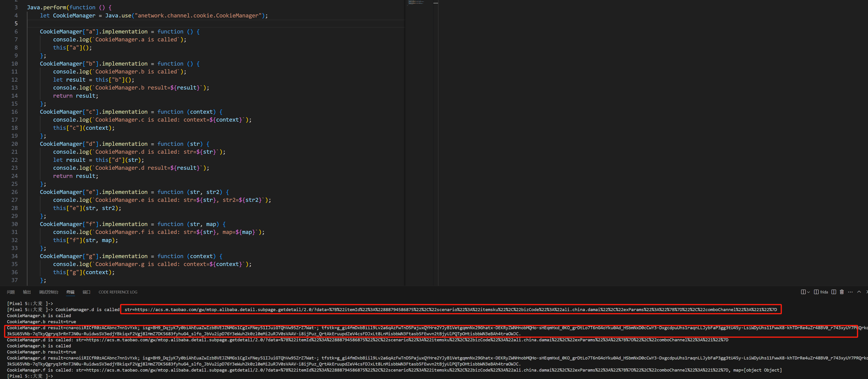
Task: Switch to the 问题 panel tab
Action: point(11,292)
